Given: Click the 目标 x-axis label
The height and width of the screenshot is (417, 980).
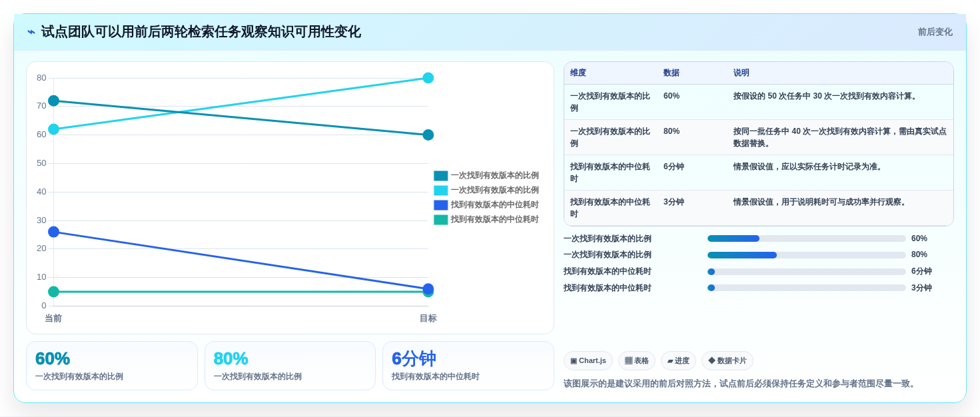Looking at the screenshot, I should coord(428,318).
